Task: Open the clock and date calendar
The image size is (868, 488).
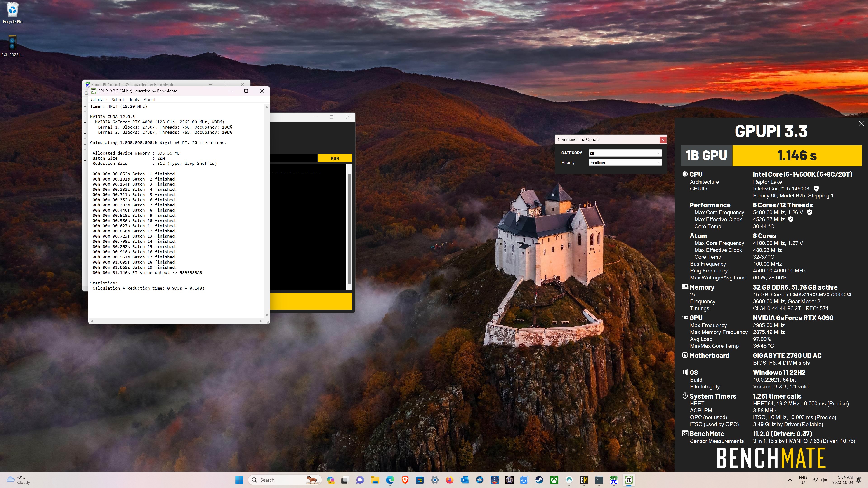Action: (842, 480)
